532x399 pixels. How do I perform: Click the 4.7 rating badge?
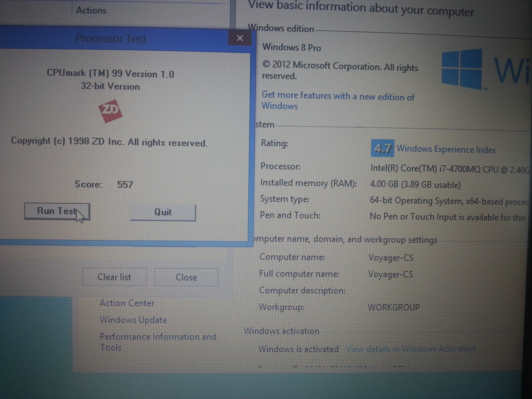pos(383,148)
